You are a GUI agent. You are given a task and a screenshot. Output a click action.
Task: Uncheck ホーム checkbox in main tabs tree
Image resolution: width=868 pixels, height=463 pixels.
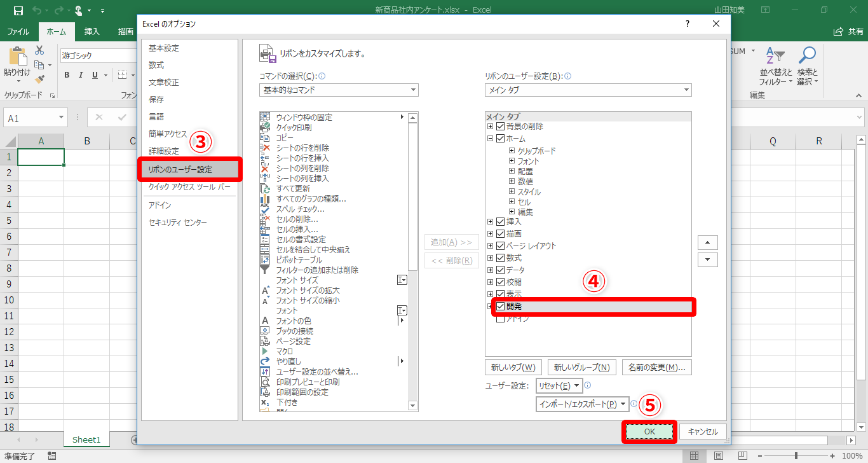tap(500, 138)
